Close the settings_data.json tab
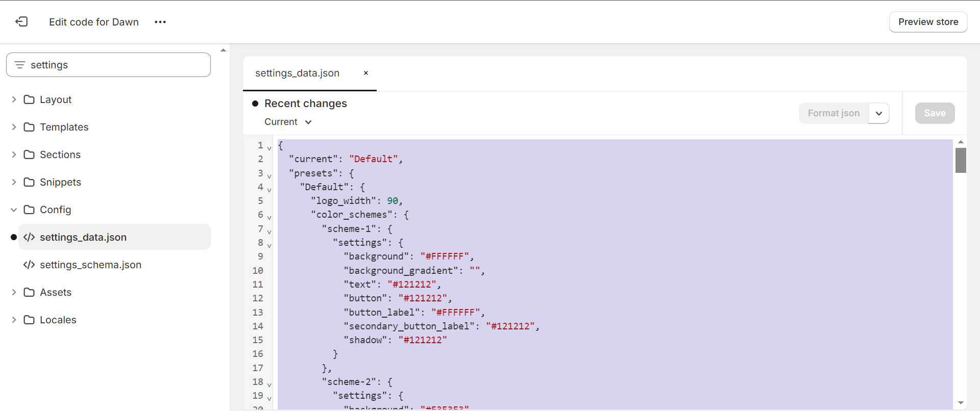The height and width of the screenshot is (411, 980). pyautogui.click(x=366, y=73)
